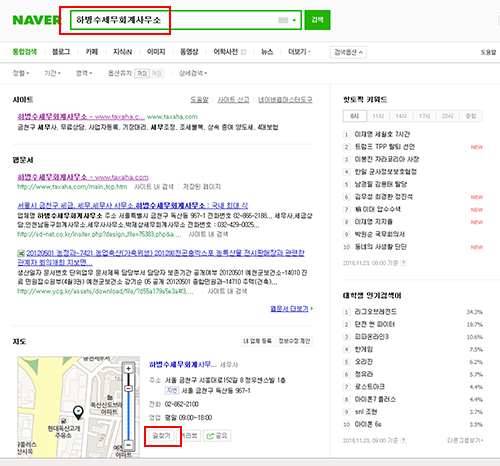Open the 뉴스 tab
This screenshot has width=500, height=466.
pyautogui.click(x=267, y=52)
